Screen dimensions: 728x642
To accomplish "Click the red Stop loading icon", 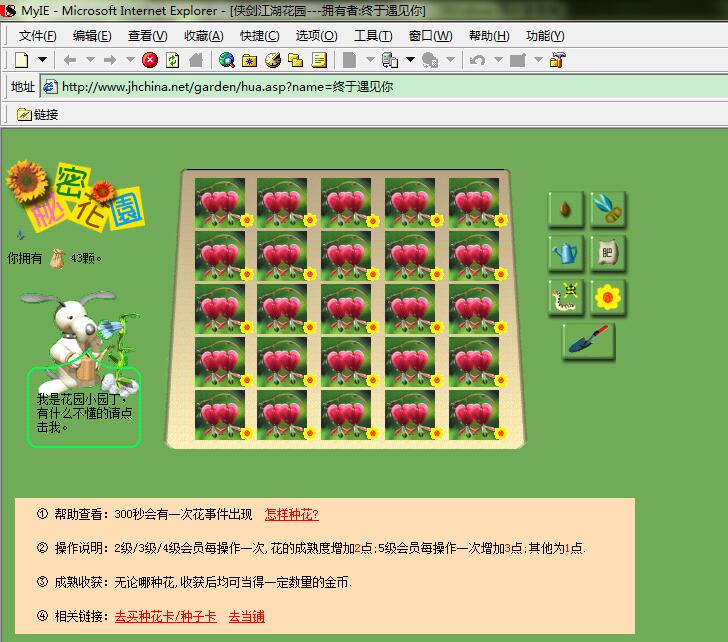I will (x=150, y=60).
